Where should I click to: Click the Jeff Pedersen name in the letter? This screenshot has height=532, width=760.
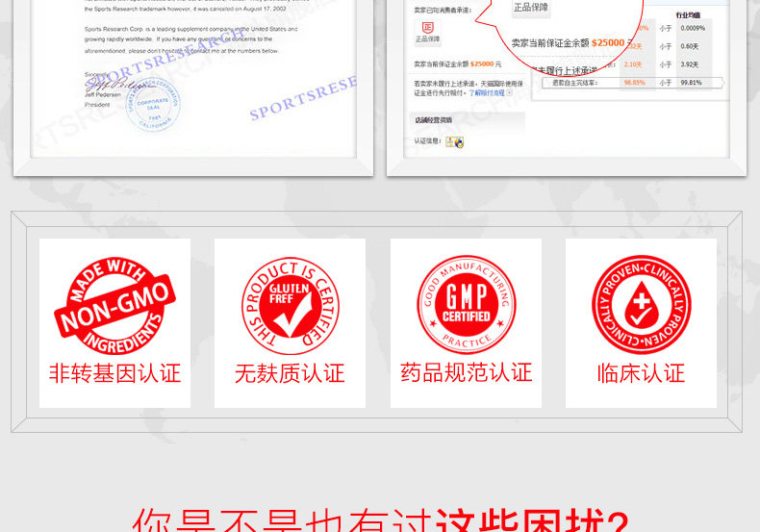(103, 95)
